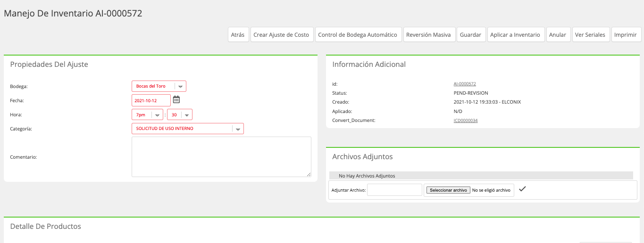Click Aplicar a Inventario button
644x243 pixels.
point(516,35)
